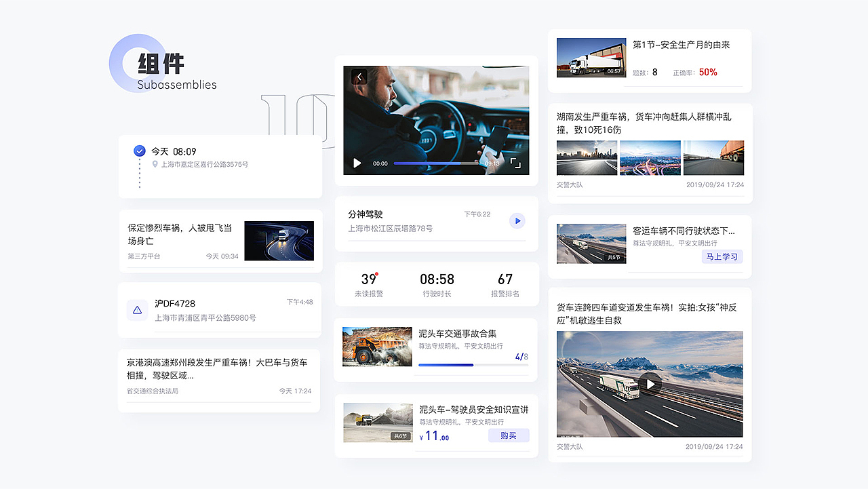868x489 pixels.
Task: Click the location pin beside 上海市嘉定区嘉行公路3575号
Action: point(155,164)
